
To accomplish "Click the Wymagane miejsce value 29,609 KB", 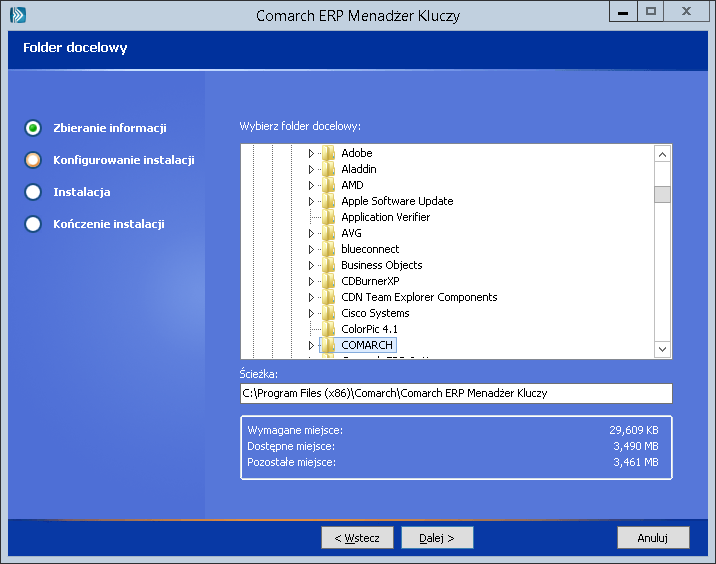I will [x=634, y=430].
